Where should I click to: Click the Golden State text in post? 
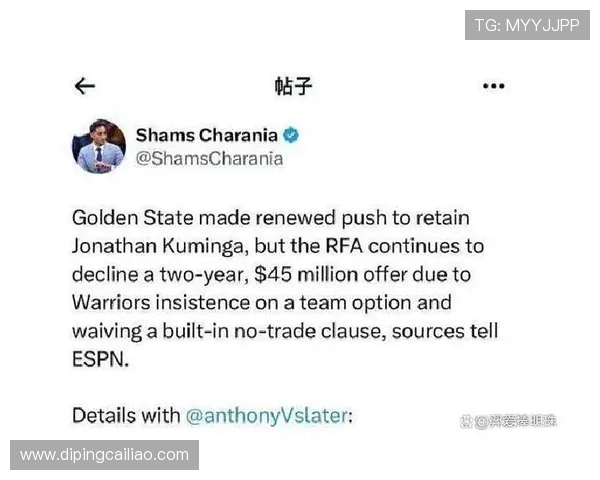[133, 218]
